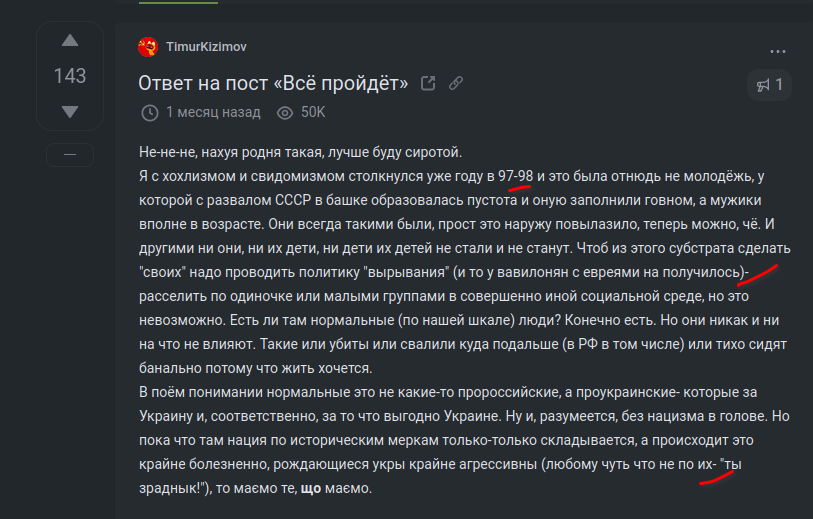
Task: Click the bold word "що" in the text
Action: point(309,490)
